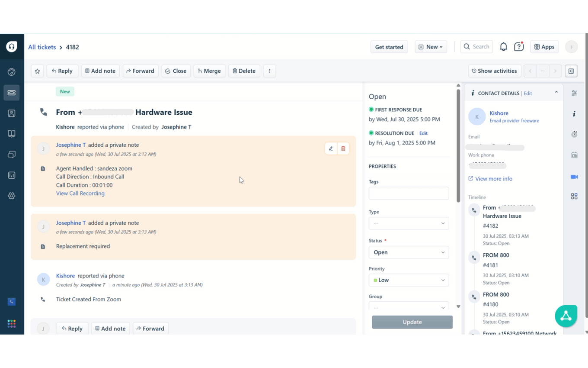Star this ticket using the star icon
Image resolution: width=588 pixels, height=368 pixels.
coord(38,71)
